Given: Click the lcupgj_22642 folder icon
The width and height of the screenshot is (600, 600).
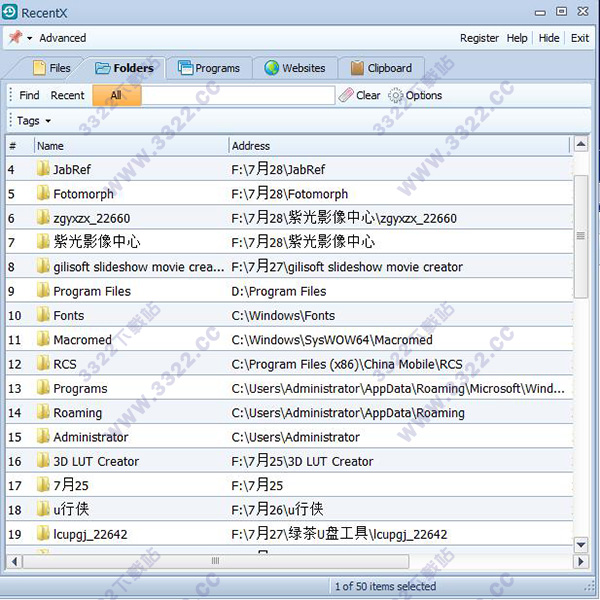Looking at the screenshot, I should coord(43,533).
